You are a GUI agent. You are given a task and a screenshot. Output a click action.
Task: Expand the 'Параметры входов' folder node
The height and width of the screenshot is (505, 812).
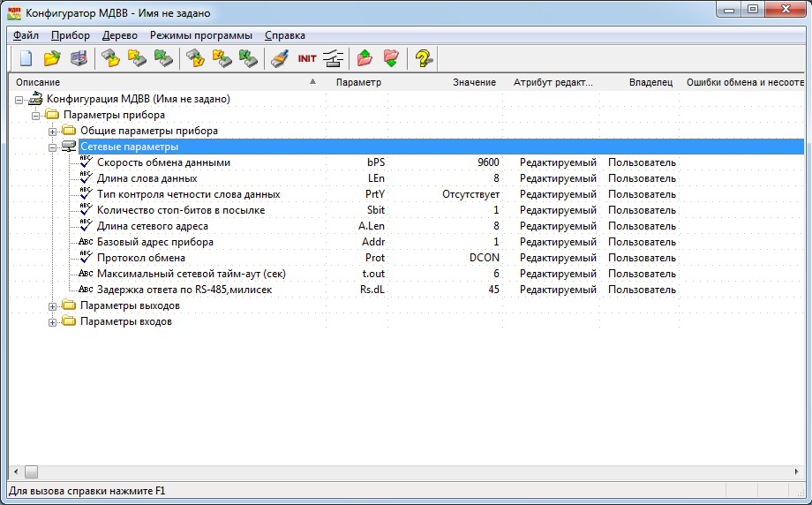pos(53,321)
